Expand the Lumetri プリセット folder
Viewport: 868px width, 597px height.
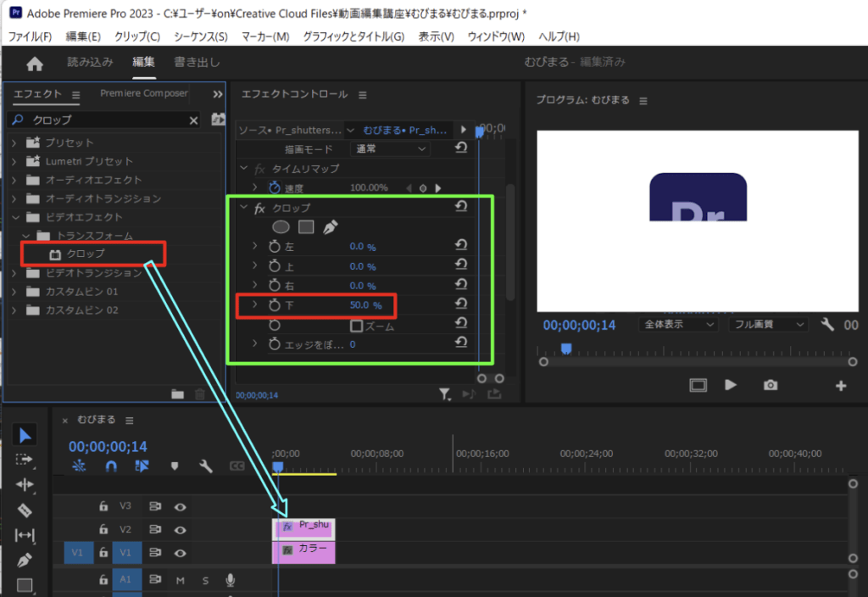14,161
